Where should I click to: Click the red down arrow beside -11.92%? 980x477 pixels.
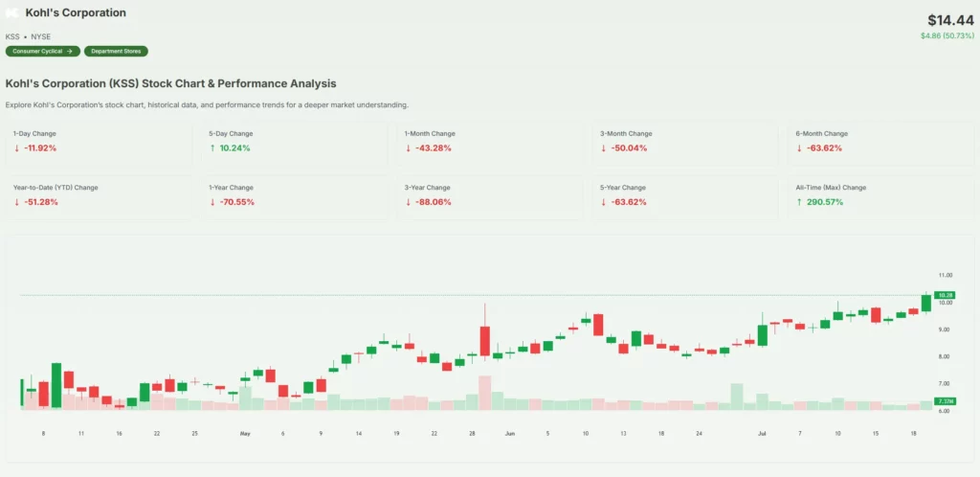point(16,148)
